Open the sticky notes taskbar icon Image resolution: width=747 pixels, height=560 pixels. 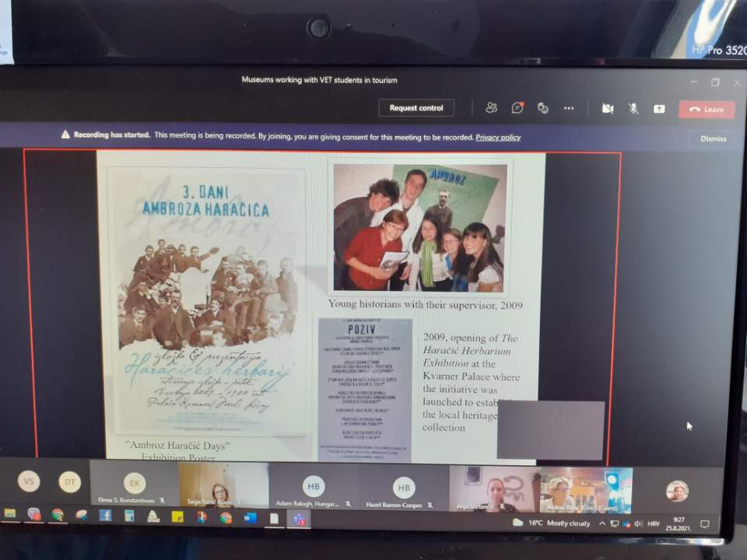177,516
